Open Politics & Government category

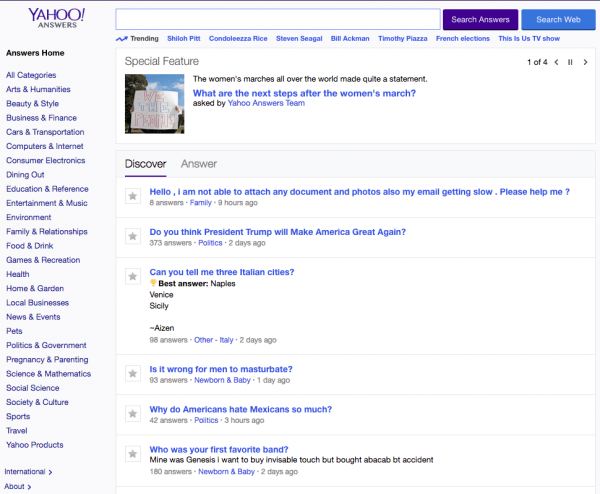click(x=46, y=345)
